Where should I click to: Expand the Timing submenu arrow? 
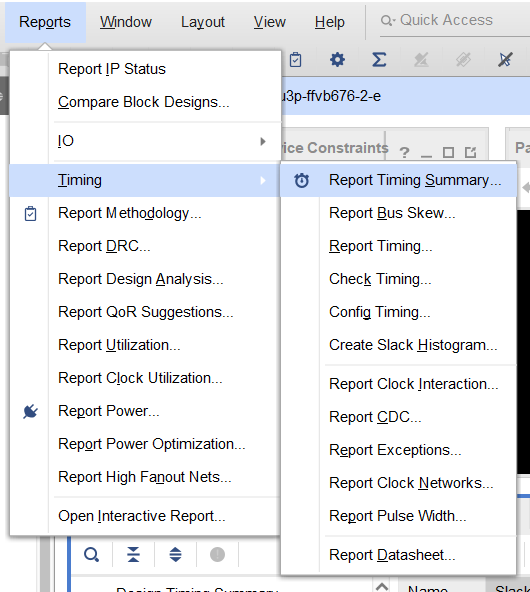(x=263, y=180)
